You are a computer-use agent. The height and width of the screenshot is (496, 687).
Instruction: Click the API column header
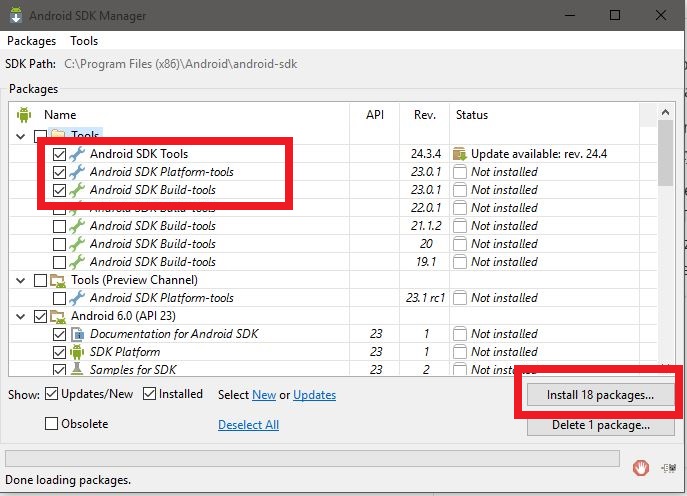(x=375, y=115)
